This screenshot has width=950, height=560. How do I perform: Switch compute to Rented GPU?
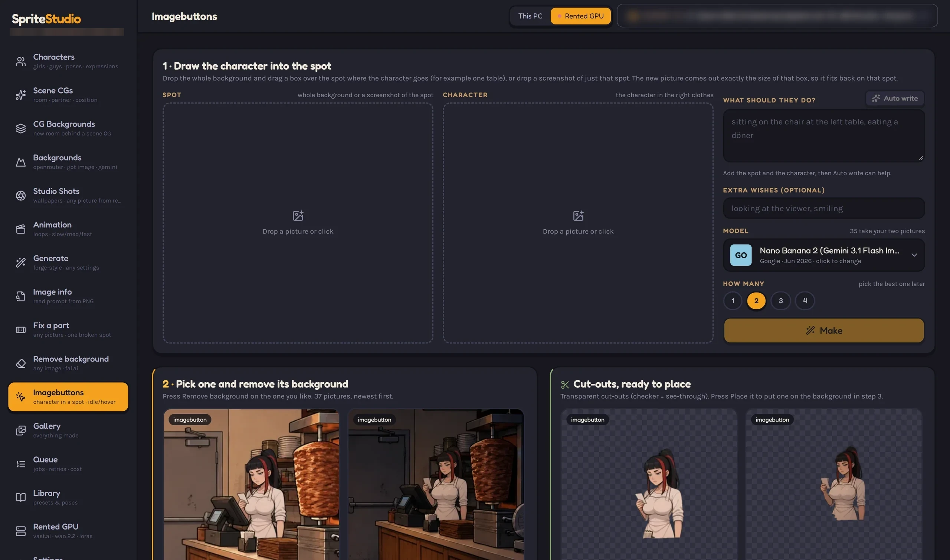point(581,16)
